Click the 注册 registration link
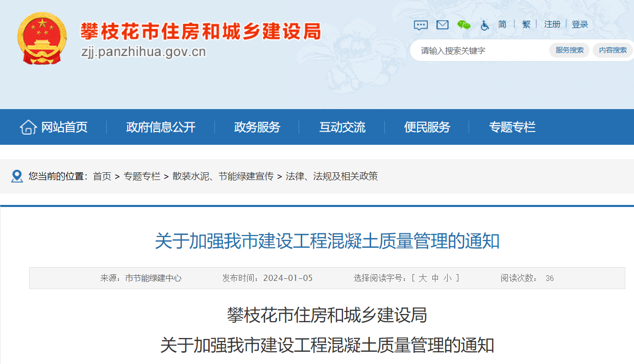This screenshot has height=364, width=634. (552, 24)
